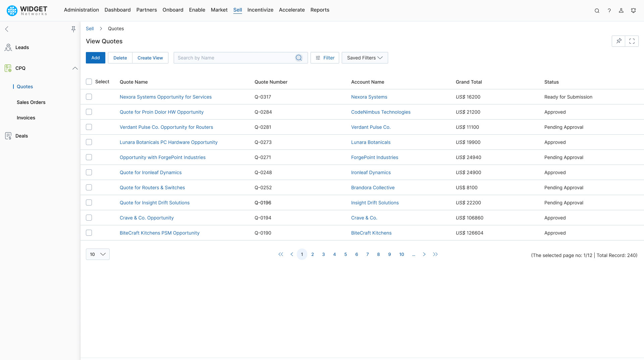Check the select-all checkbox in the header
The height and width of the screenshot is (360, 644).
tap(89, 82)
